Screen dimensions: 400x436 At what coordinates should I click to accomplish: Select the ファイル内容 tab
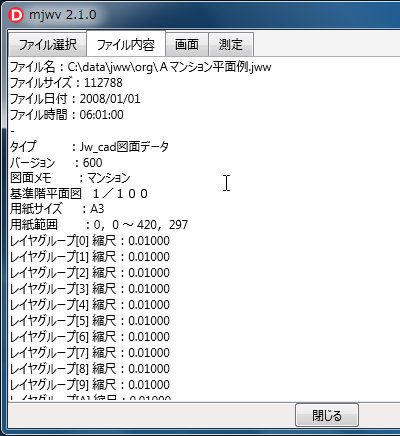coord(126,44)
